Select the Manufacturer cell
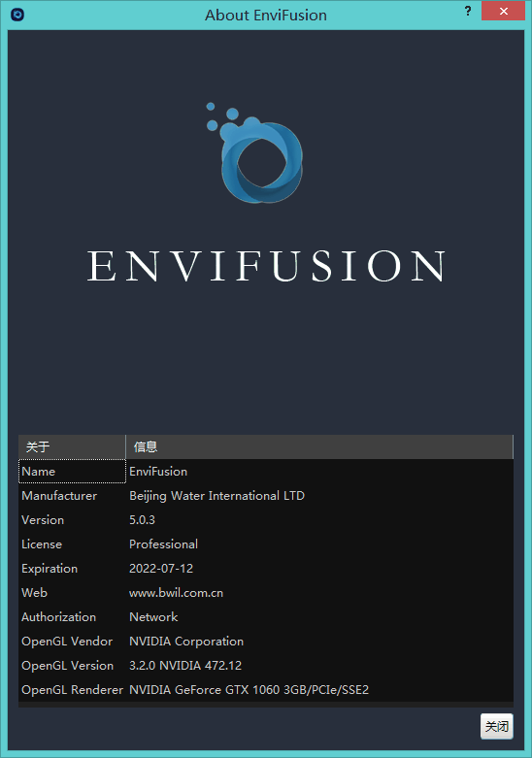The image size is (532, 758). tap(72, 496)
